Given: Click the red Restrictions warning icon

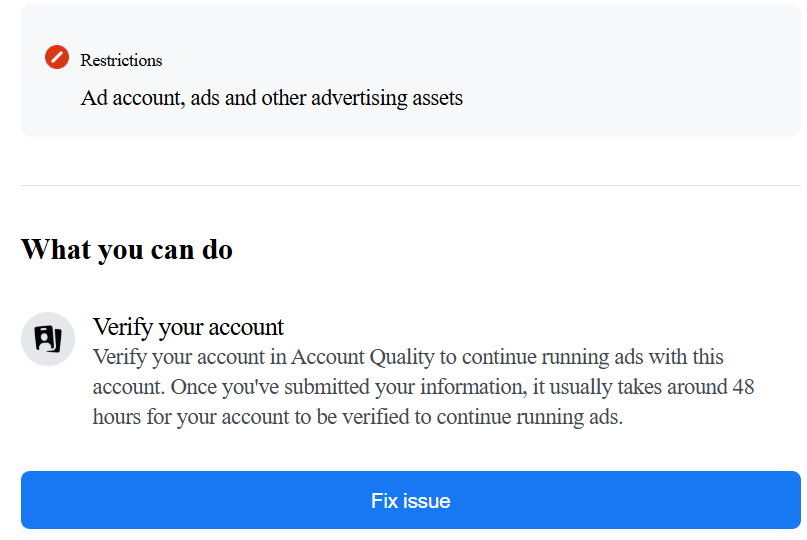Looking at the screenshot, I should coord(57,58).
